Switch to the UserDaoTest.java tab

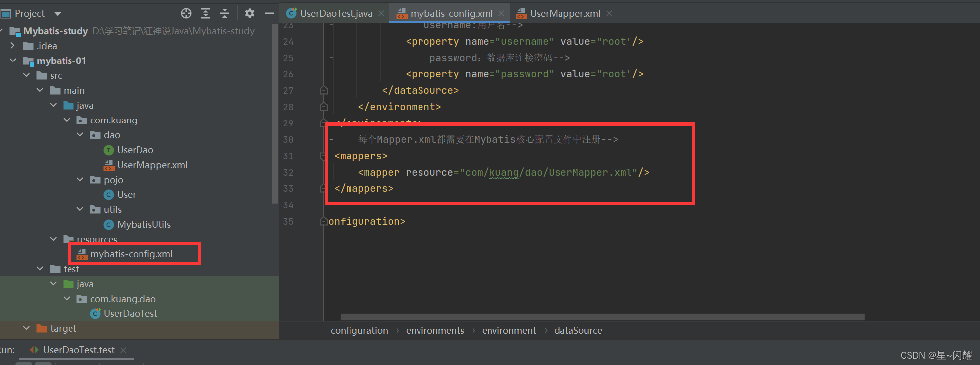coord(336,13)
